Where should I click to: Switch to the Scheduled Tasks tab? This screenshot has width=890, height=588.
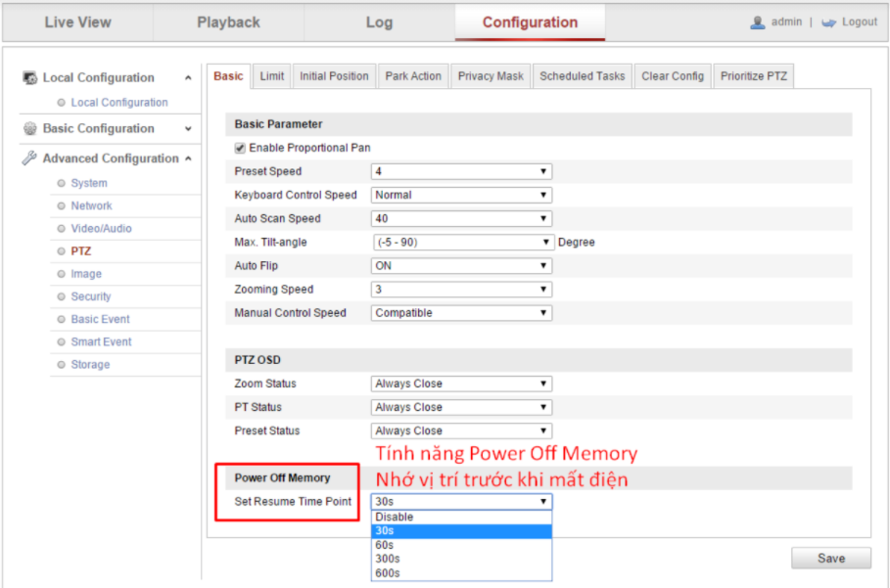582,76
